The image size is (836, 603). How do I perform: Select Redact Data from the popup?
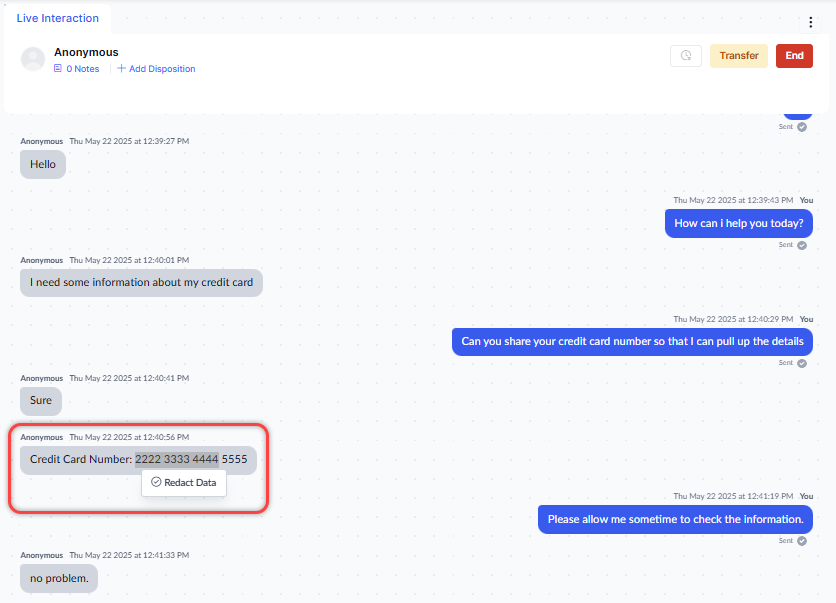pos(190,482)
